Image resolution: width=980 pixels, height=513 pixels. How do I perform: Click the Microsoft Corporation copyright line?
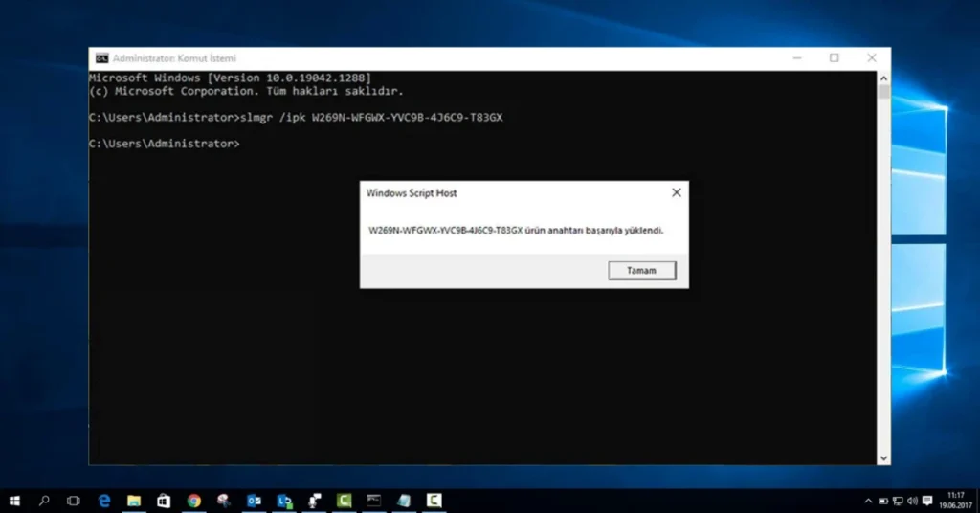246,91
